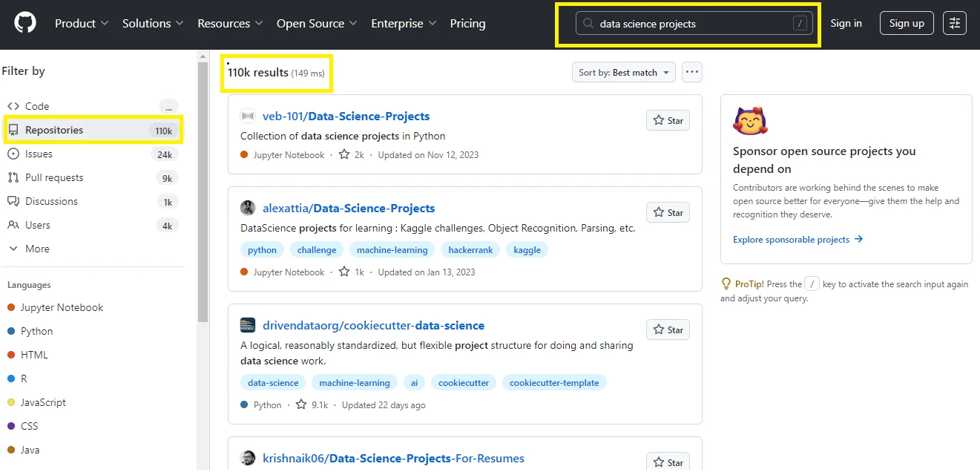The image size is (980, 472).
Task: Expand the Product menu
Action: click(x=82, y=24)
